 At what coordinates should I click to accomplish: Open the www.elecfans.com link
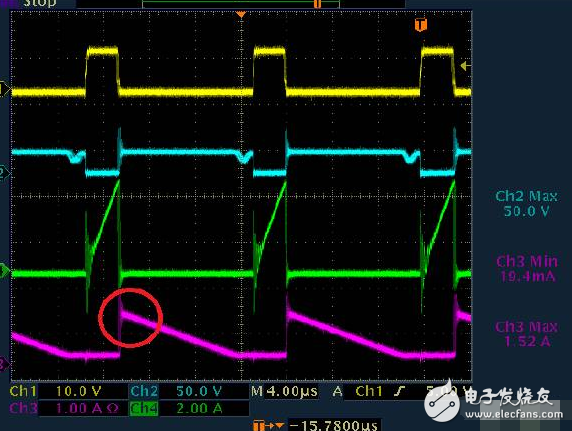(x=514, y=414)
